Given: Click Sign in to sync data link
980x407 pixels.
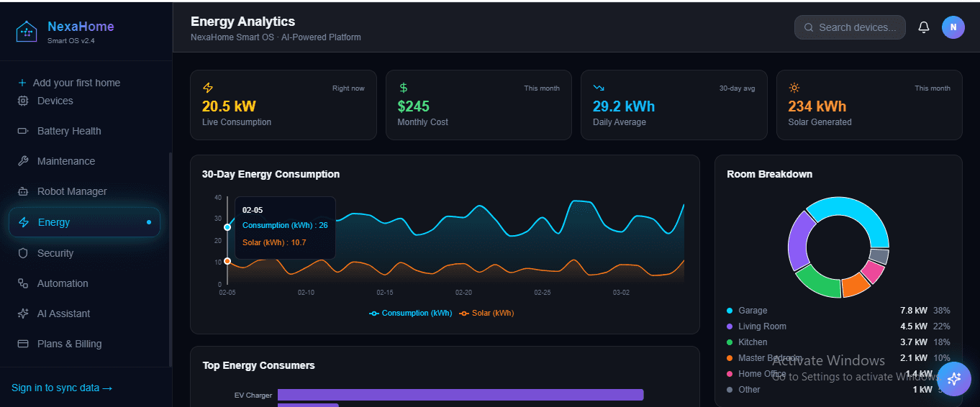Looking at the screenshot, I should [62, 388].
